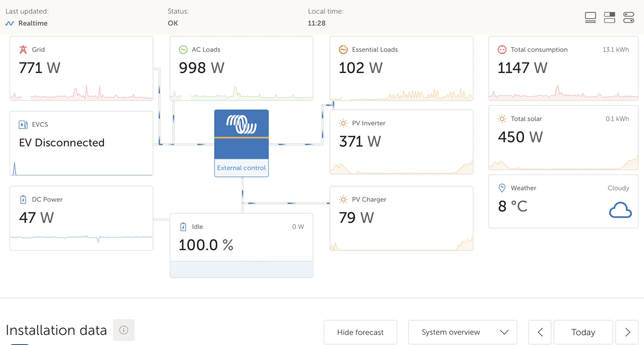Click the Today date button
Screen dimensions: 644x345
pos(583,332)
